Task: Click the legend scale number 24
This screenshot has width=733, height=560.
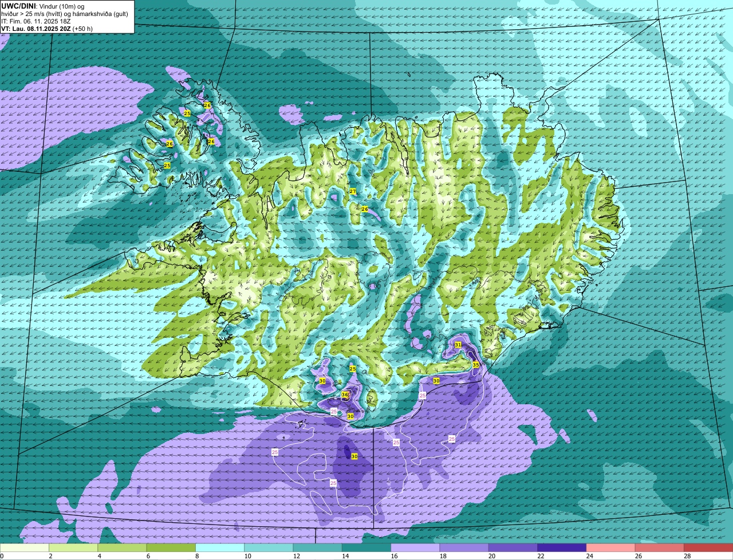Action: coord(589,556)
